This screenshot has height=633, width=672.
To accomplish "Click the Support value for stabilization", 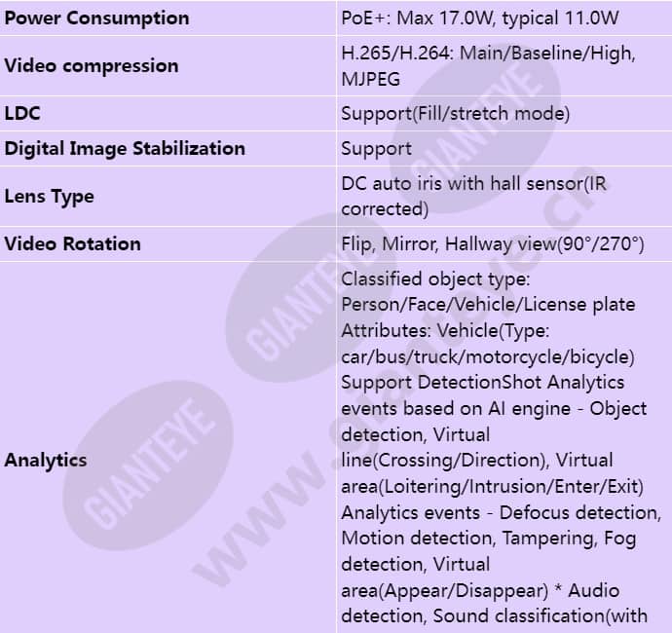I will click(376, 149).
